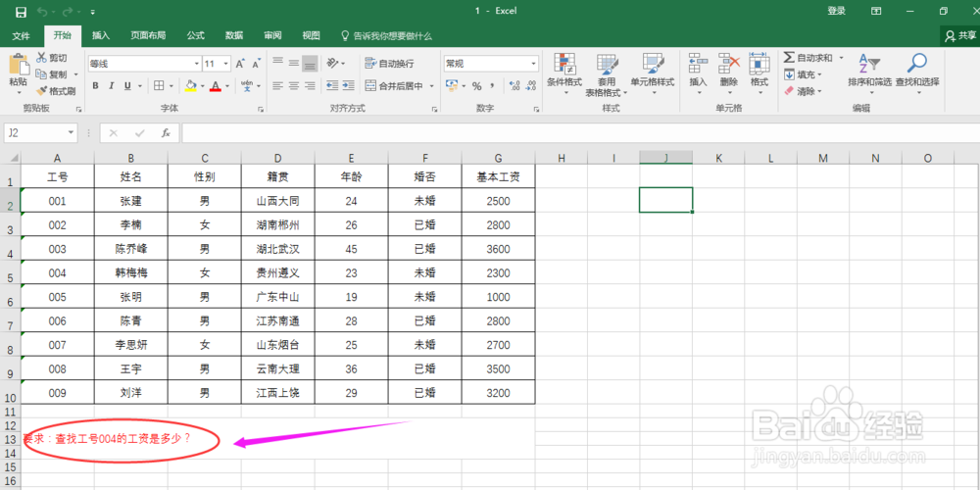The height and width of the screenshot is (490, 980).
Task: Increase the indent
Action: tap(348, 85)
